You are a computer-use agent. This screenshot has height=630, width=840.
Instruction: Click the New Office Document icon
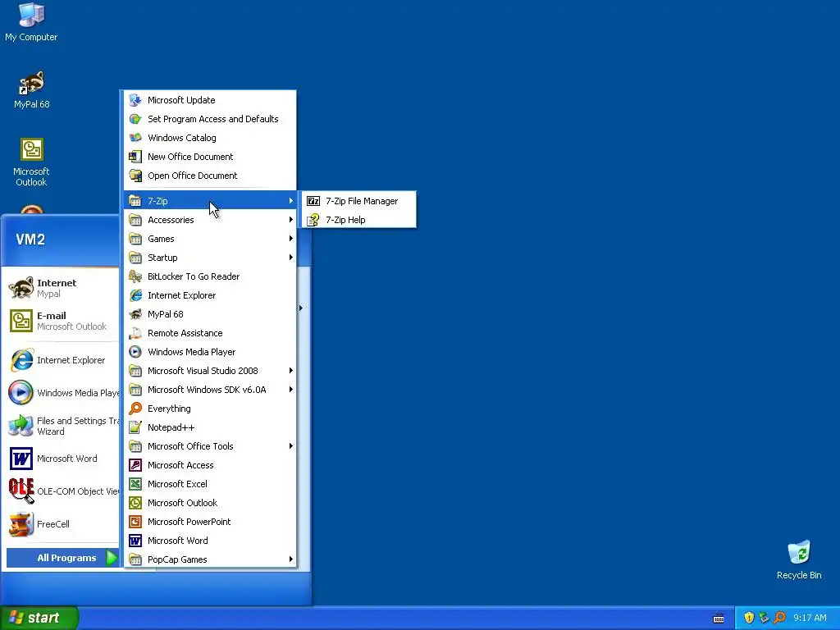(135, 157)
